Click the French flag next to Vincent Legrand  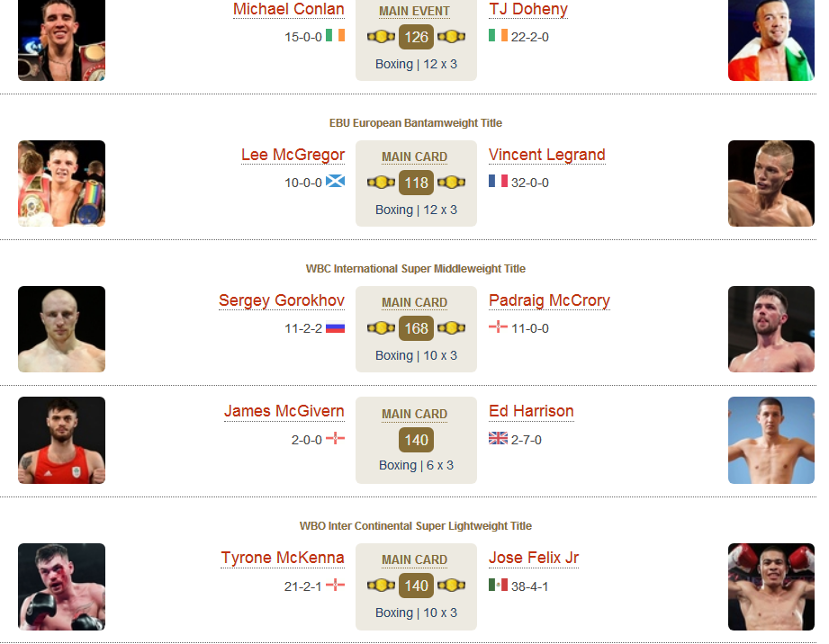coord(498,181)
